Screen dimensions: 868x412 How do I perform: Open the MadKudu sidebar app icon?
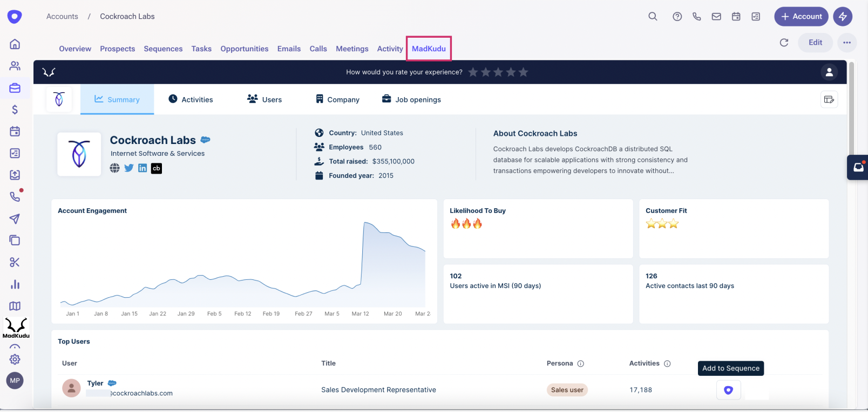click(16, 328)
